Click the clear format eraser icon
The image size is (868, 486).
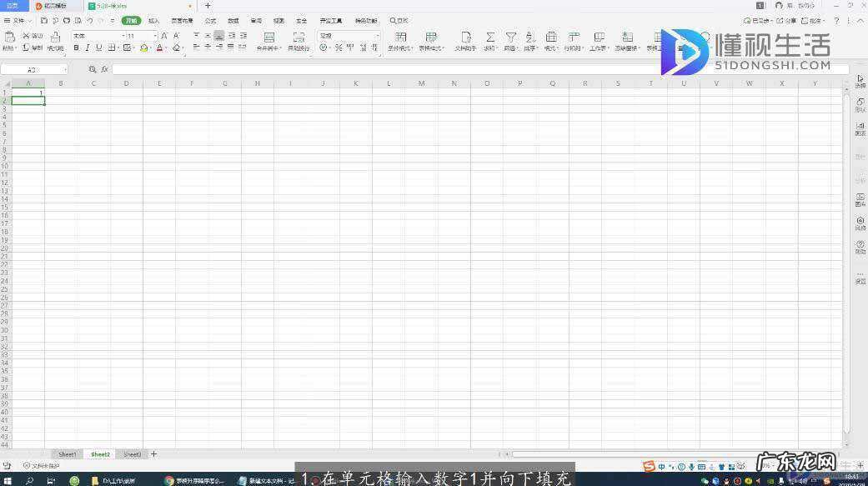pyautogui.click(x=177, y=48)
